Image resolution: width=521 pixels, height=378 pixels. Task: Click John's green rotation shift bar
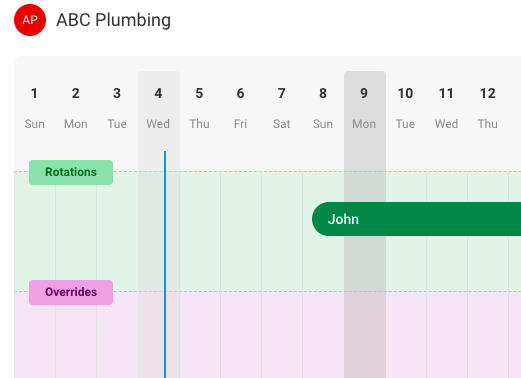coord(416,219)
